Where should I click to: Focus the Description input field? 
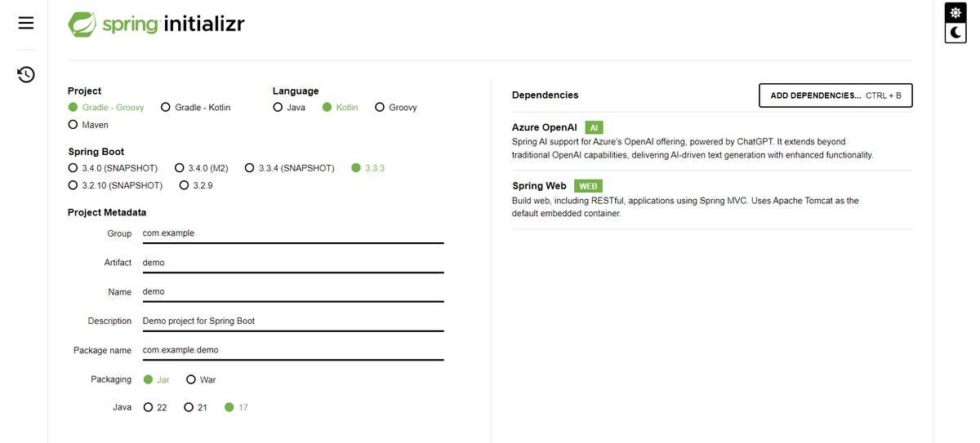(x=292, y=321)
